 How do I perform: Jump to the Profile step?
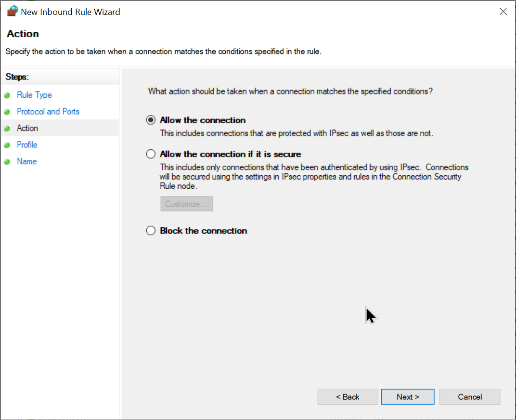pos(27,144)
